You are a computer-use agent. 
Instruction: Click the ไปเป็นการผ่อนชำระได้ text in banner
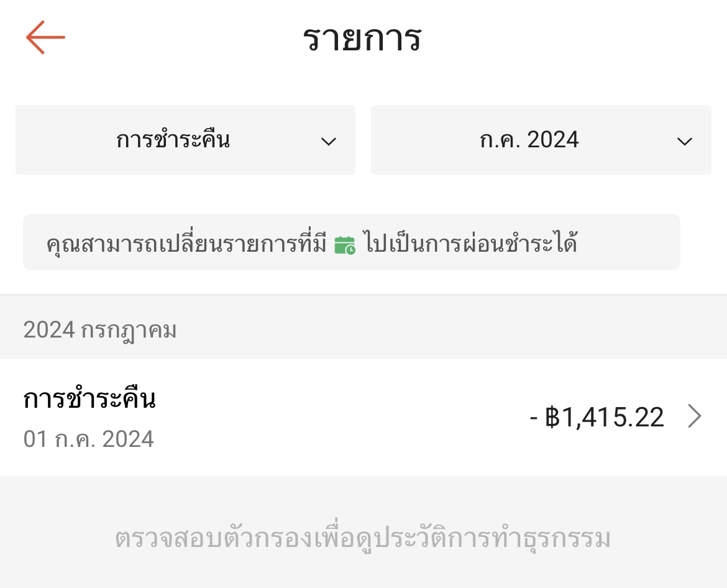(x=470, y=243)
